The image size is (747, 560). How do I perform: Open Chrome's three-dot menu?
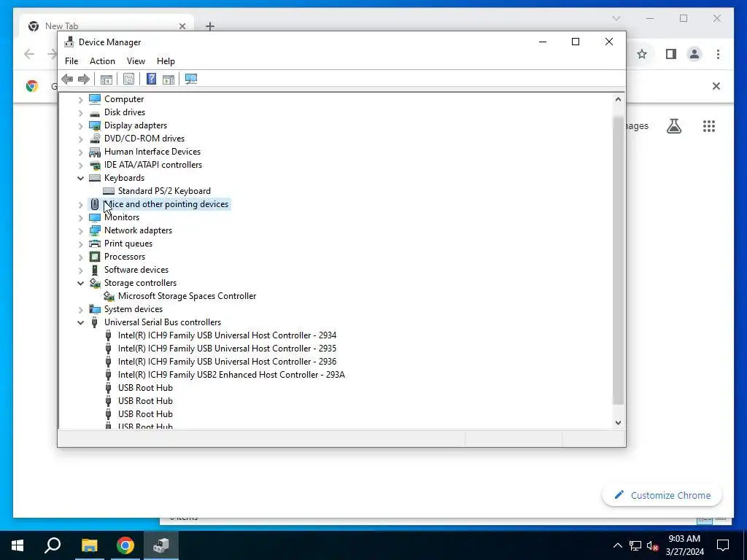pos(718,54)
